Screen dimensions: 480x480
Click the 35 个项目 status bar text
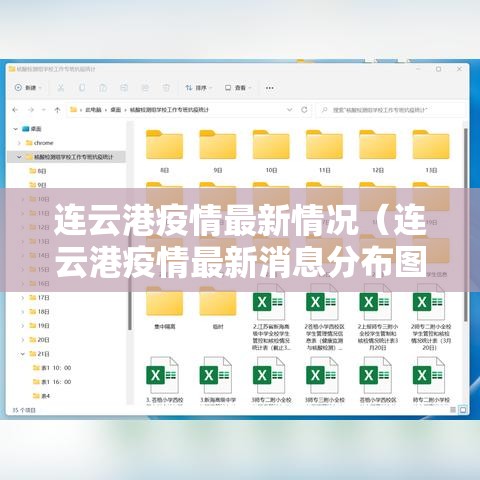coord(24,410)
